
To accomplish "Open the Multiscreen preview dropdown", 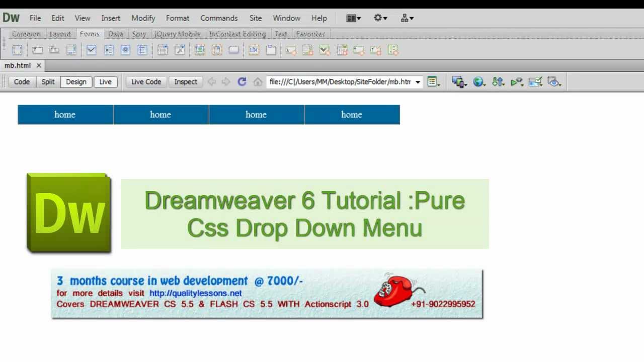I will point(459,82).
